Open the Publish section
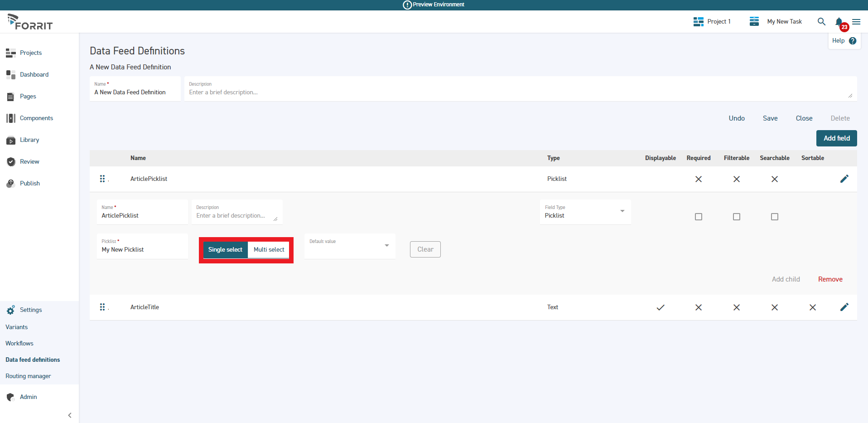868x423 pixels. pos(29,183)
